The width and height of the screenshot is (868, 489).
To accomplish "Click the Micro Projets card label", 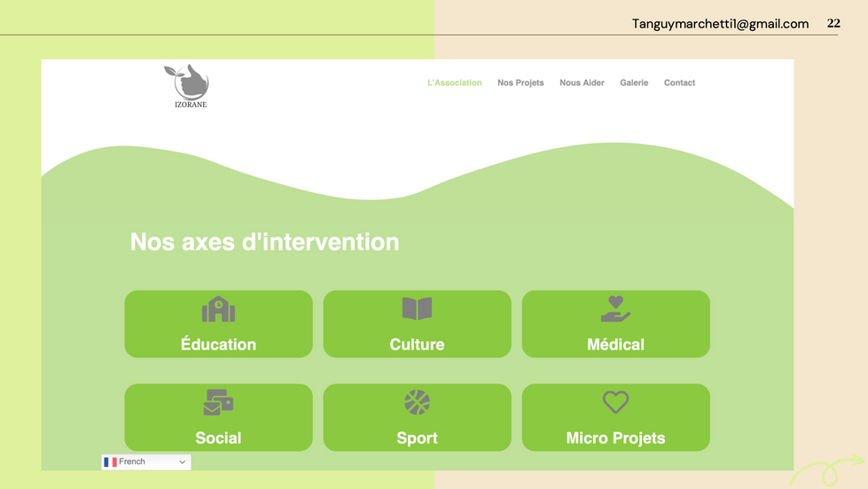I will click(615, 439).
